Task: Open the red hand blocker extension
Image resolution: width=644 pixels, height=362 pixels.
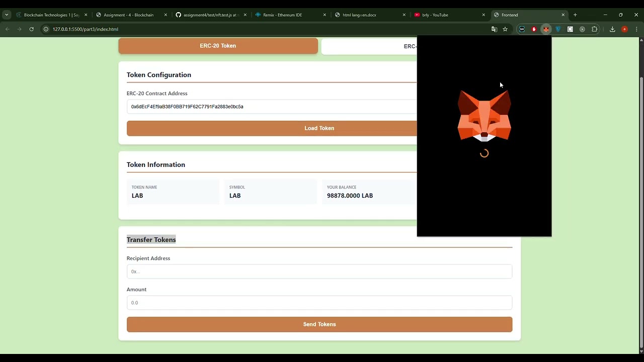Action: click(x=534, y=29)
